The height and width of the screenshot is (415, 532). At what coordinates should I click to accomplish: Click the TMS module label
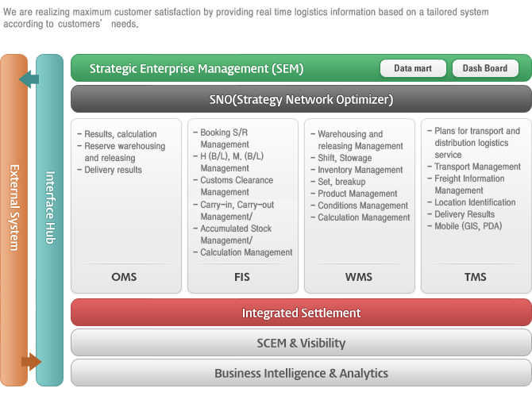(476, 277)
